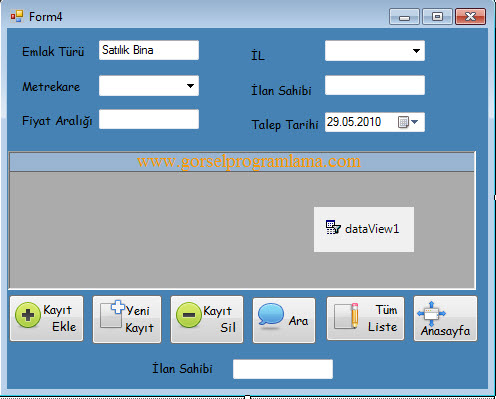Click the blue speech bubble Ara icon

(x=270, y=314)
